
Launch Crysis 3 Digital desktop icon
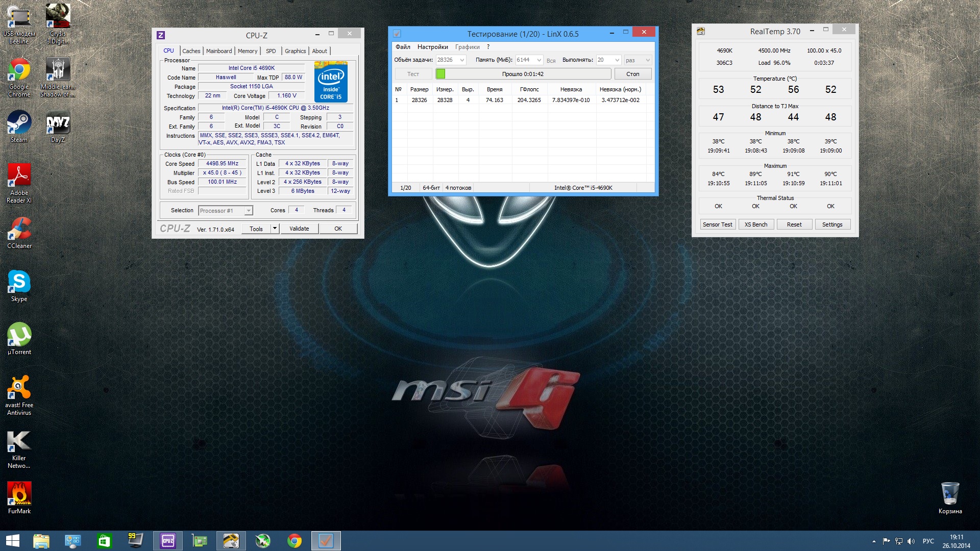tap(58, 24)
